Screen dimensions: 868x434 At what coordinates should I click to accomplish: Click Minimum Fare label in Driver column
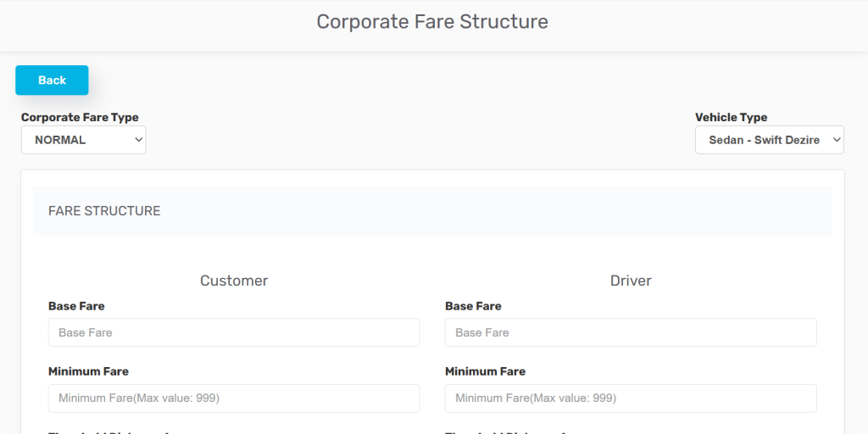click(x=485, y=371)
